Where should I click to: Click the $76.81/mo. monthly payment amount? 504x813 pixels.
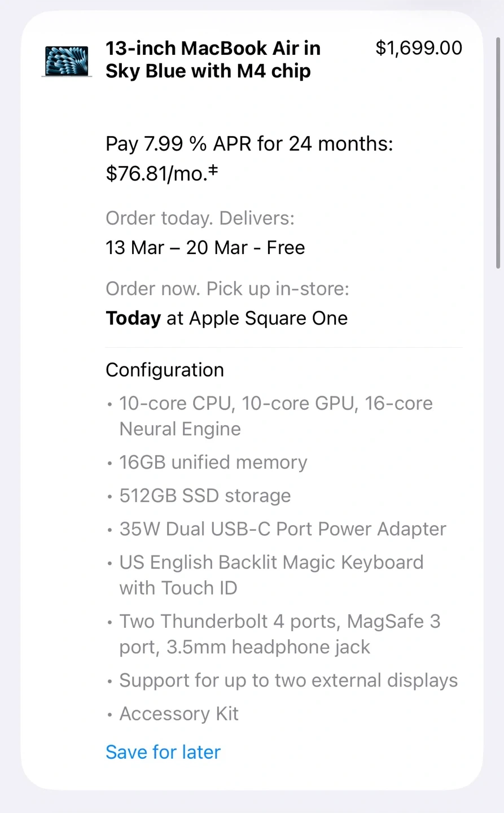(x=157, y=173)
